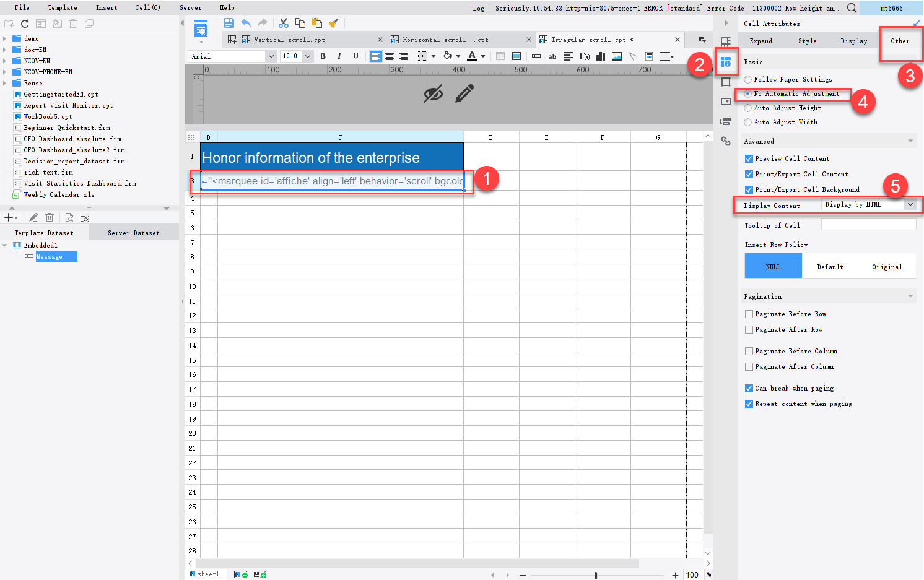924x580 pixels.
Task: Select Follow Paper Settings radio button
Action: 748,79
